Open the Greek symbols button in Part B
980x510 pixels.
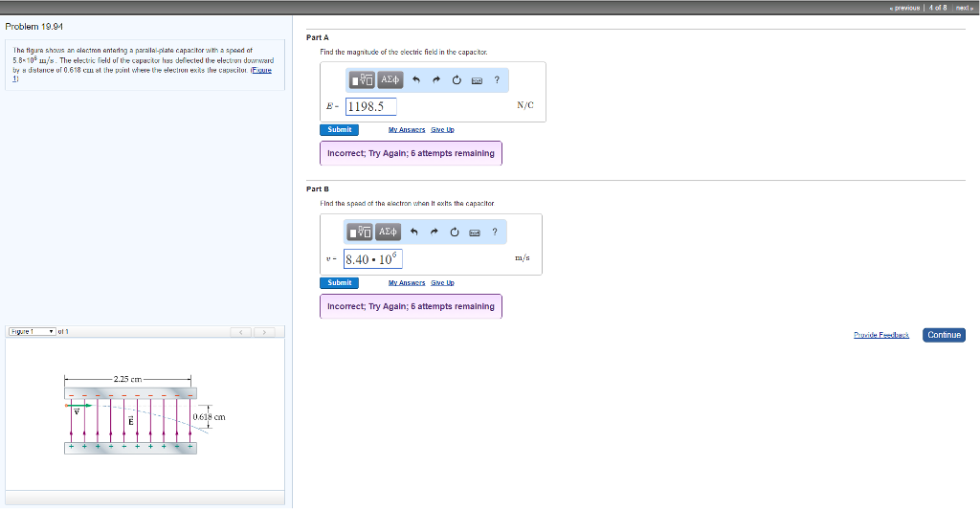point(388,232)
